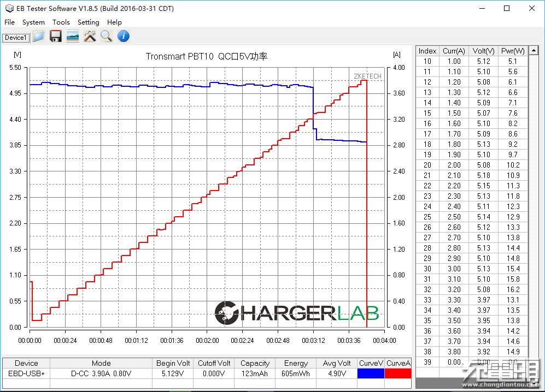Click the 3.97 volt cell in row 33
This screenshot has width=545, height=392.
coord(483,300)
